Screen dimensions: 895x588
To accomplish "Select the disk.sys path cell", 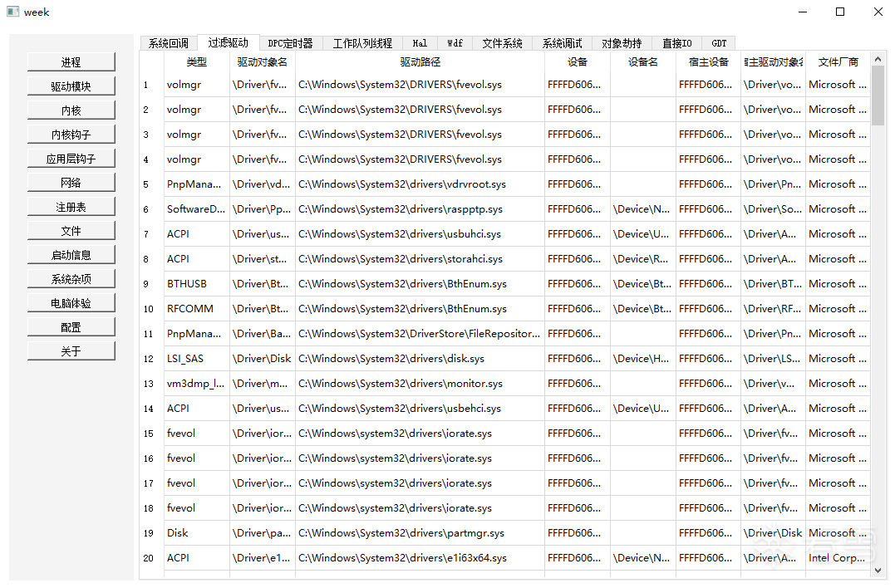I will (x=420, y=359).
